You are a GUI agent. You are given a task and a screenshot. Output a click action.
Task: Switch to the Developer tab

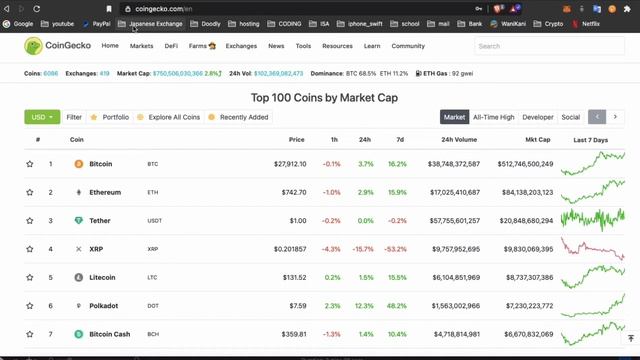538,117
